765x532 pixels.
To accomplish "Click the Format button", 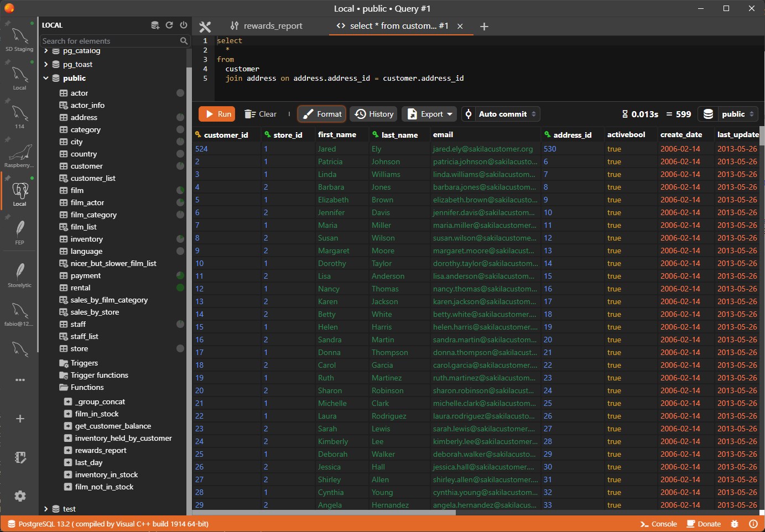I will tap(322, 114).
